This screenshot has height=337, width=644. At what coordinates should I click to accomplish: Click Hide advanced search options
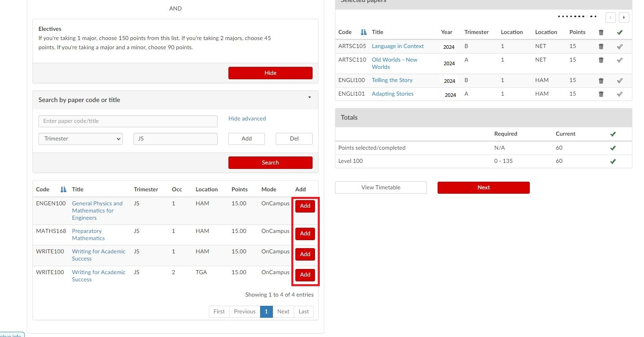tap(247, 118)
